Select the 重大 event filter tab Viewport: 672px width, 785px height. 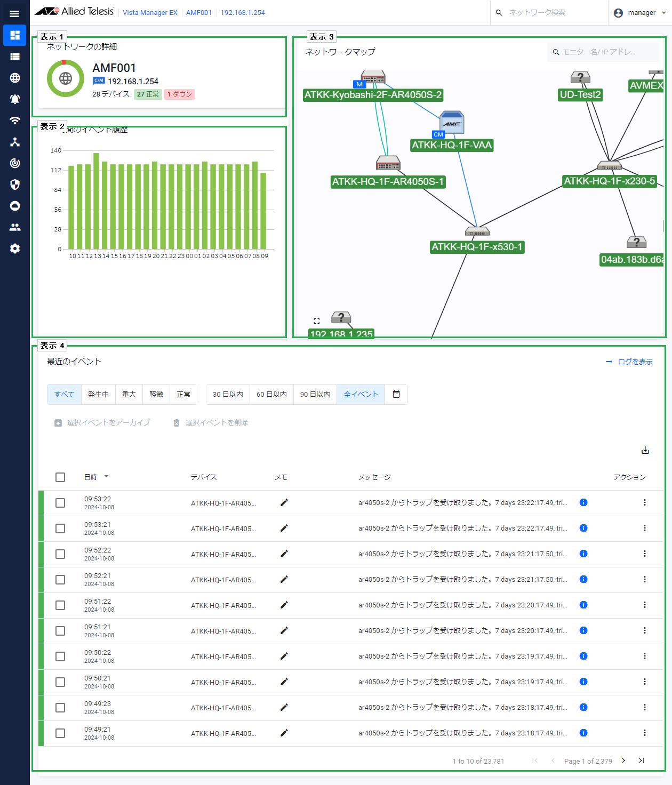click(129, 394)
